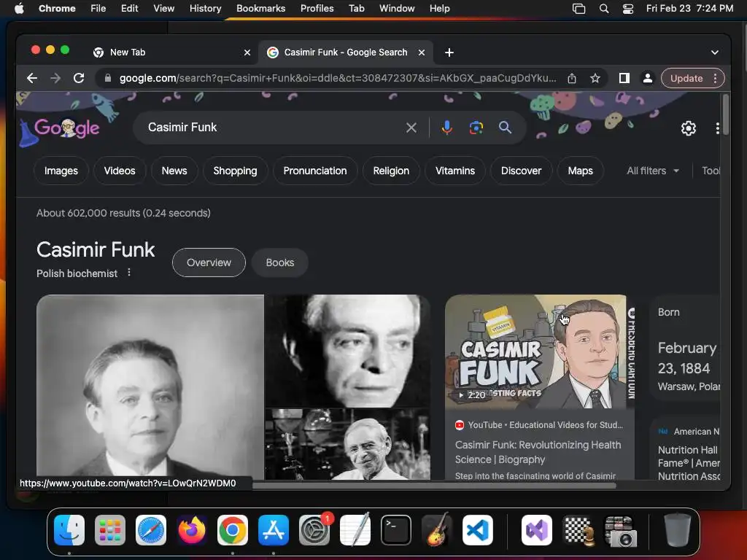Launch Safari from the dock
Viewport: 747px width, 560px height.
[151, 530]
